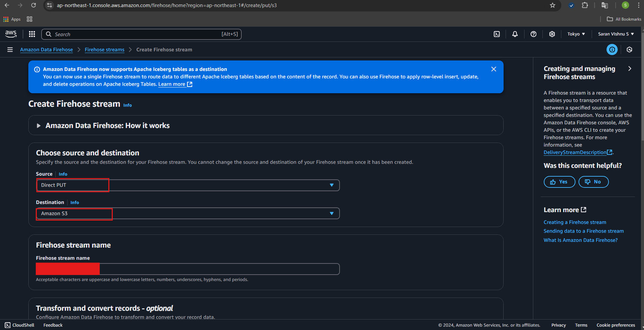
Task: Open the Saran Vishnu S account menu
Action: click(616, 34)
